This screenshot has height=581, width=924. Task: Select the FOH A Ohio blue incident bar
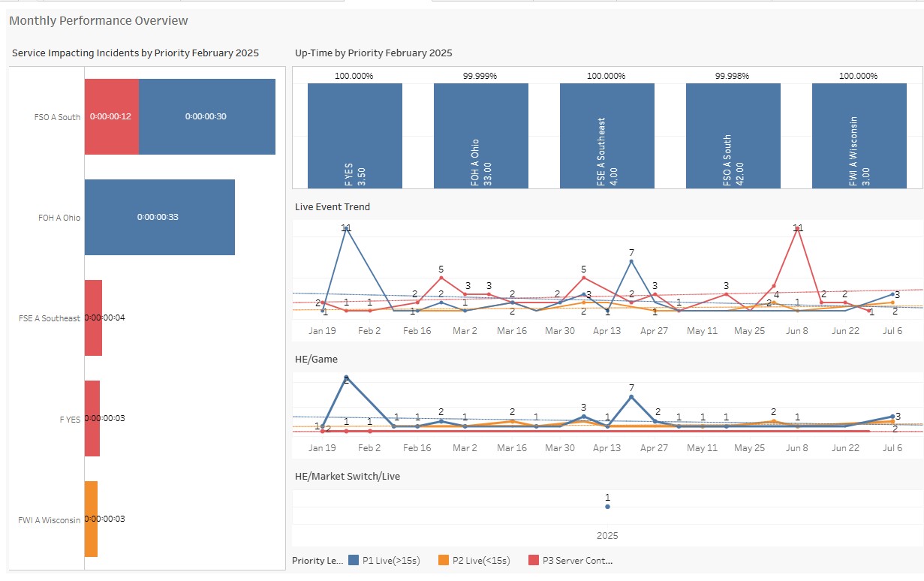(160, 217)
